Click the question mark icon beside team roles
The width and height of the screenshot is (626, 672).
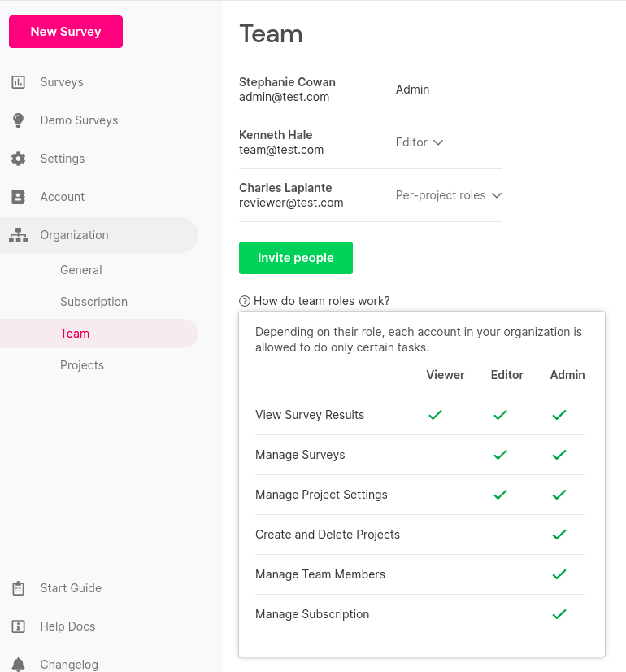click(x=245, y=301)
